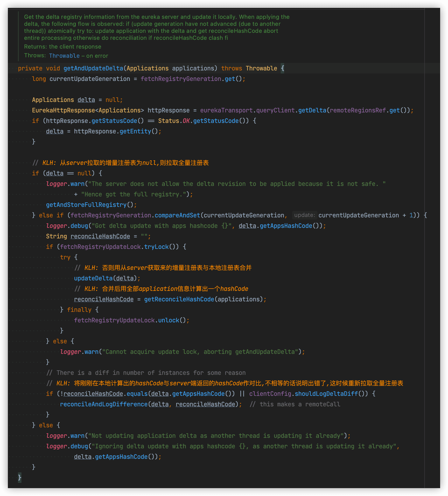Click the getAndUpdateDelta method name
The image size is (448, 496).
tap(93, 68)
